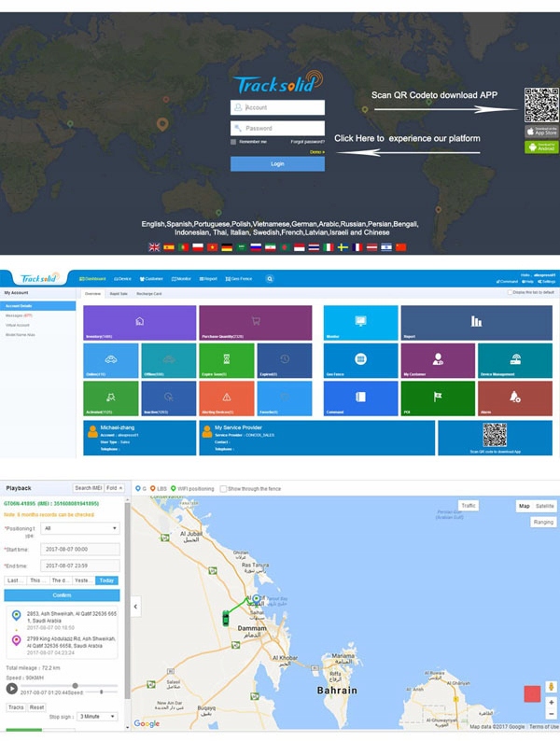This screenshot has width=560, height=741.
Task: Collapse the playback side panel arrow
Action: pyautogui.click(x=135, y=607)
